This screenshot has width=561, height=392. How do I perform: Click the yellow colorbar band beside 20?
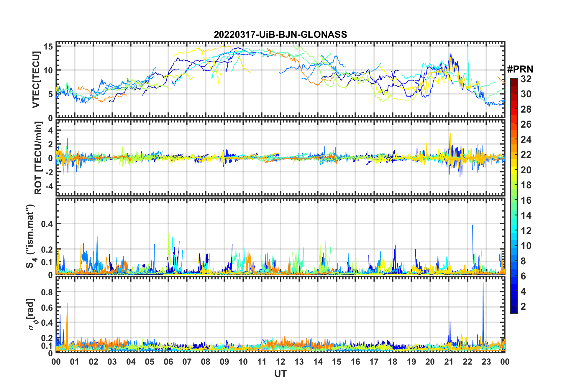[514, 170]
